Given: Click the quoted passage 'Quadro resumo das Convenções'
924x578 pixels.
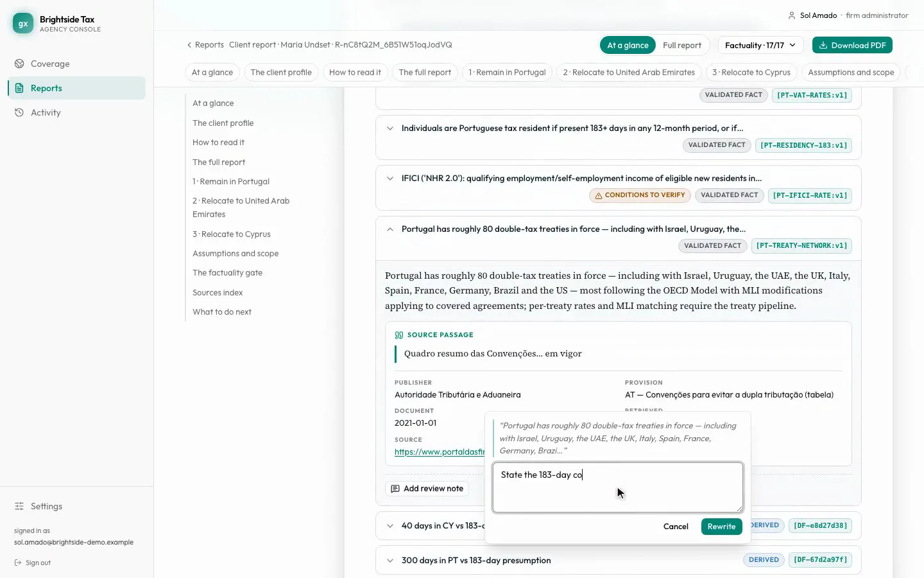Looking at the screenshot, I should (x=493, y=354).
